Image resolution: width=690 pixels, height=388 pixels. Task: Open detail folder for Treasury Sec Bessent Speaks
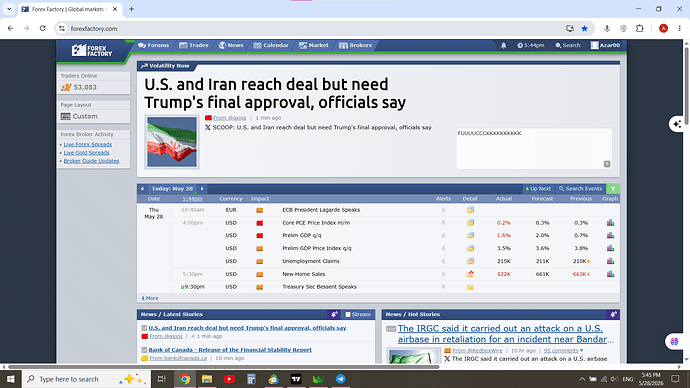pyautogui.click(x=470, y=287)
